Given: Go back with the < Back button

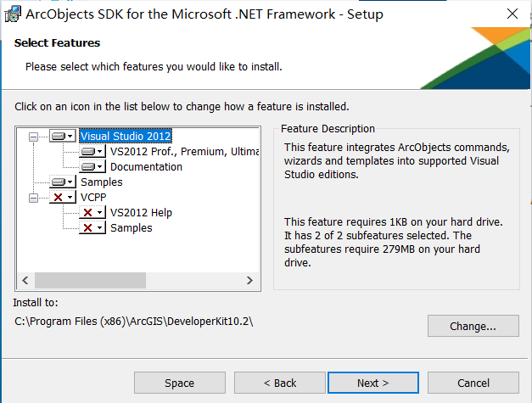Looking at the screenshot, I should [280, 383].
